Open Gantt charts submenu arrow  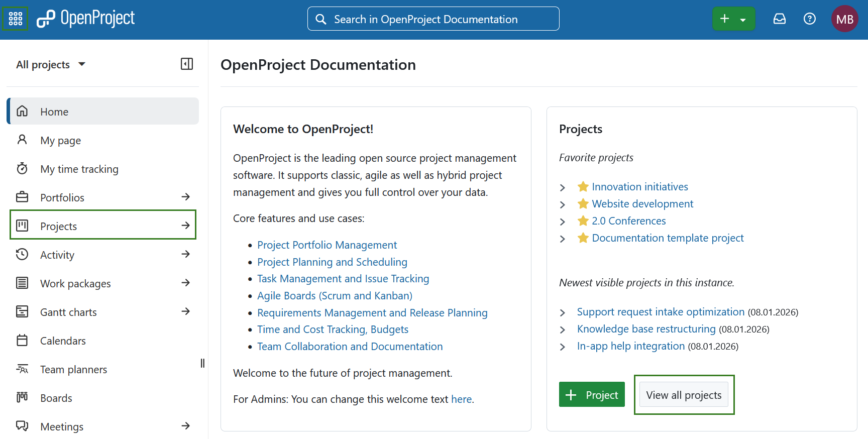pyautogui.click(x=185, y=311)
